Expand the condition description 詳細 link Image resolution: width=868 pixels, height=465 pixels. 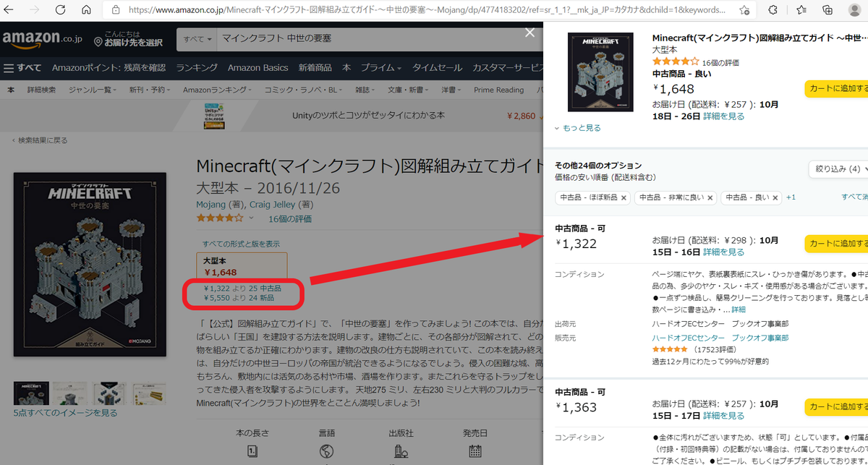point(739,309)
